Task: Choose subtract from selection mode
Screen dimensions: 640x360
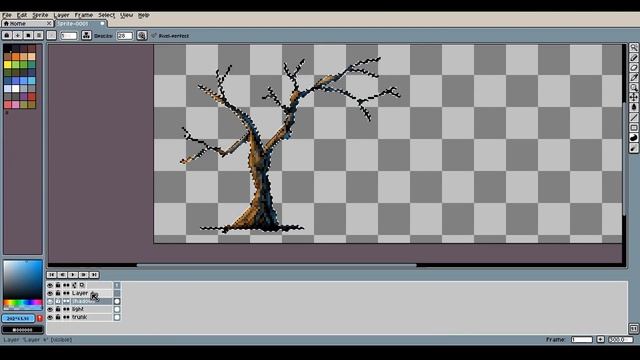Action: (28, 36)
